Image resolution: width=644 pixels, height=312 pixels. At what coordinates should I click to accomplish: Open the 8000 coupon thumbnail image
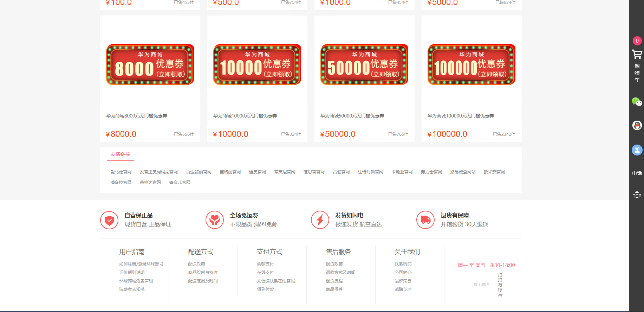(x=150, y=64)
